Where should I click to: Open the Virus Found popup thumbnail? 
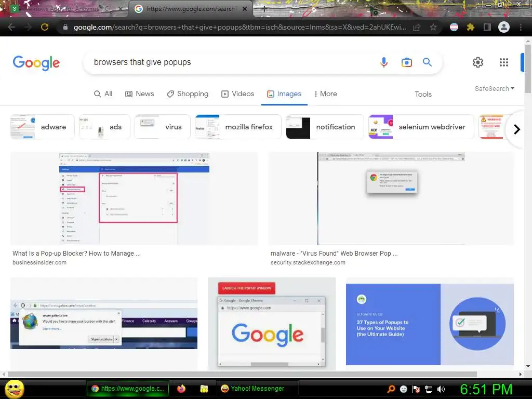391,198
